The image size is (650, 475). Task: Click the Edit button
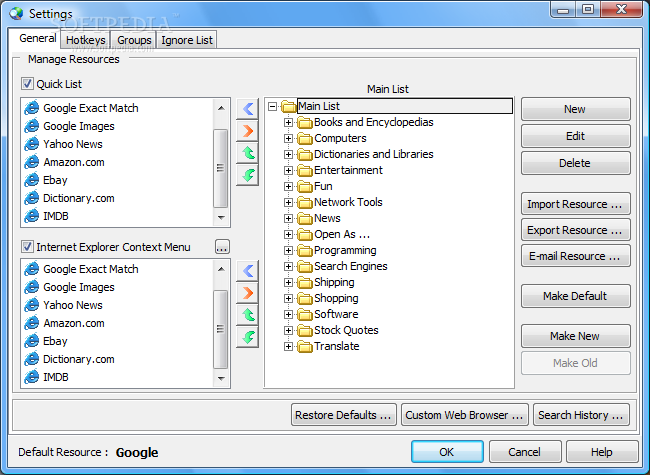click(x=575, y=136)
